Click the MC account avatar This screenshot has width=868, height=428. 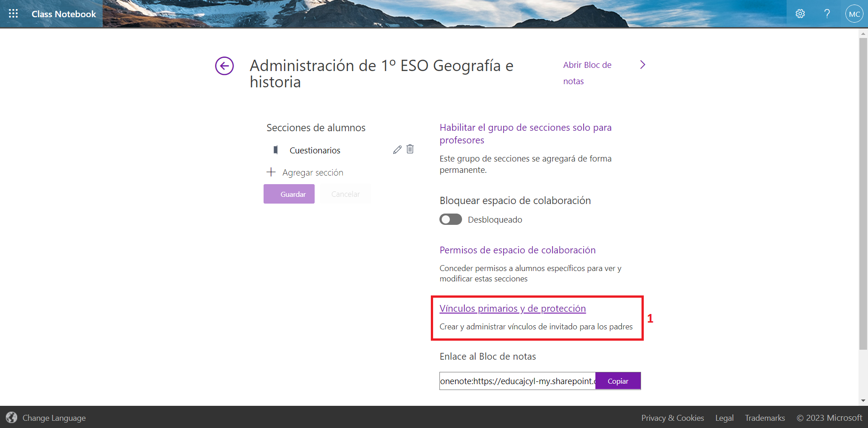point(854,14)
